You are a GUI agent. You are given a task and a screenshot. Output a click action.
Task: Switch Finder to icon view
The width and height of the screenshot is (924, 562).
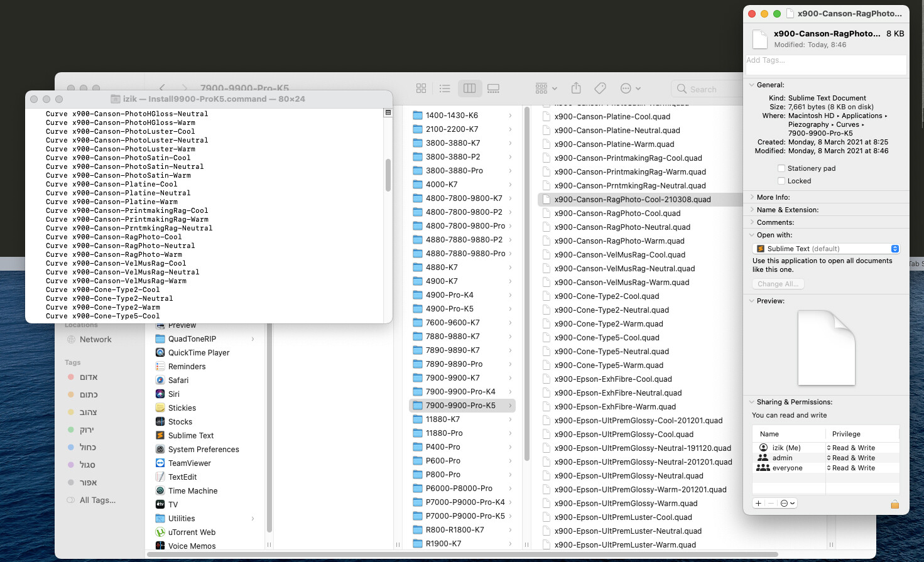421,89
